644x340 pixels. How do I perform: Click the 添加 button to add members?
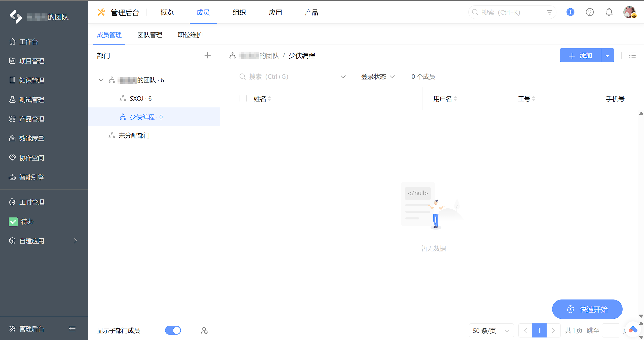coord(581,55)
